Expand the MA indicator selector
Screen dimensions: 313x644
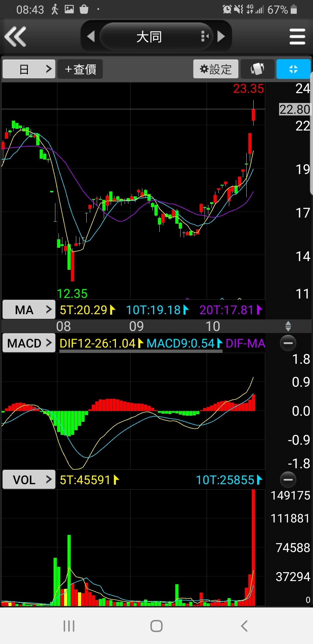[x=29, y=310]
